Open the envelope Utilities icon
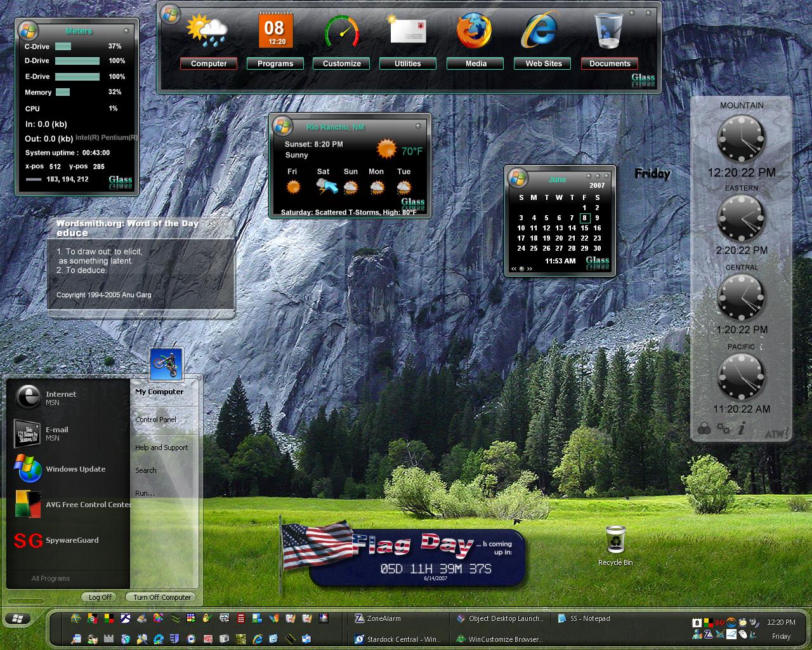The width and height of the screenshot is (812, 650). (x=407, y=30)
